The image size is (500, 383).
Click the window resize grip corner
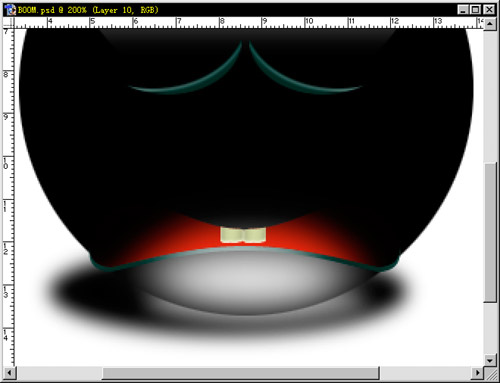[490, 373]
